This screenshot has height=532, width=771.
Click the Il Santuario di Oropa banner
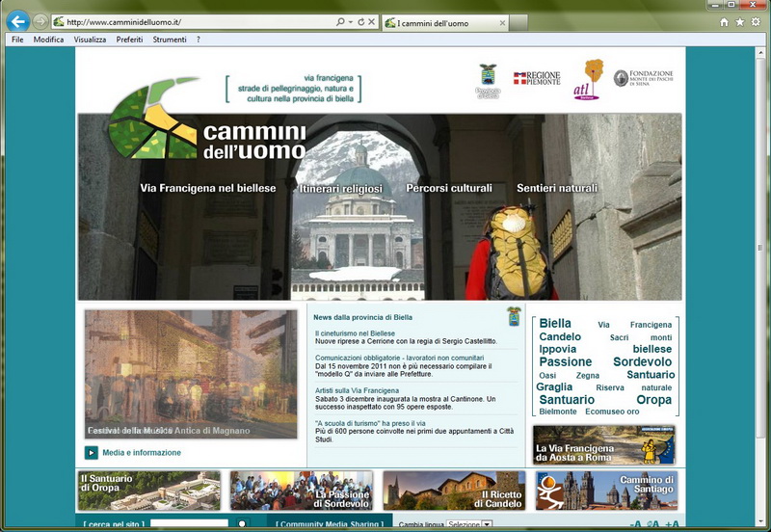149,491
